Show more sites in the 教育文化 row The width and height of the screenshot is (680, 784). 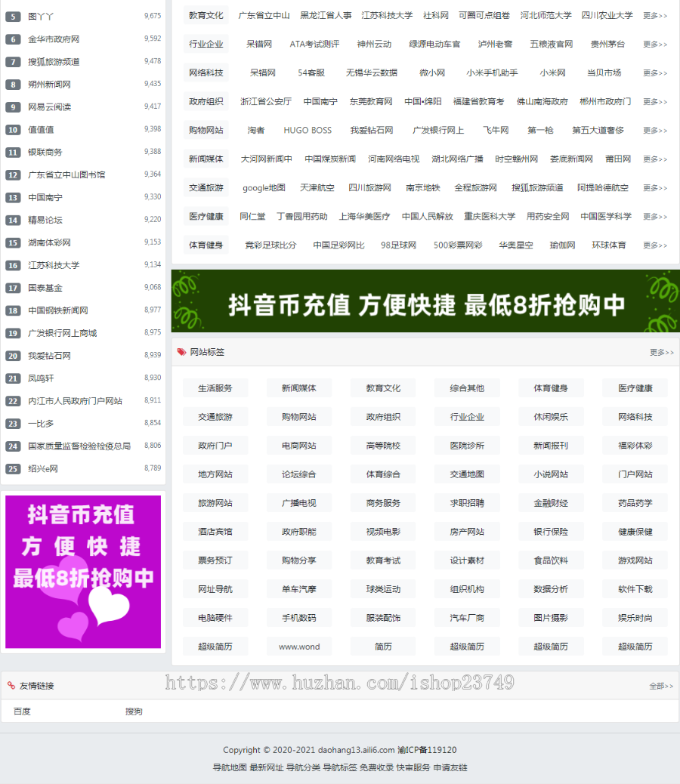click(x=655, y=16)
